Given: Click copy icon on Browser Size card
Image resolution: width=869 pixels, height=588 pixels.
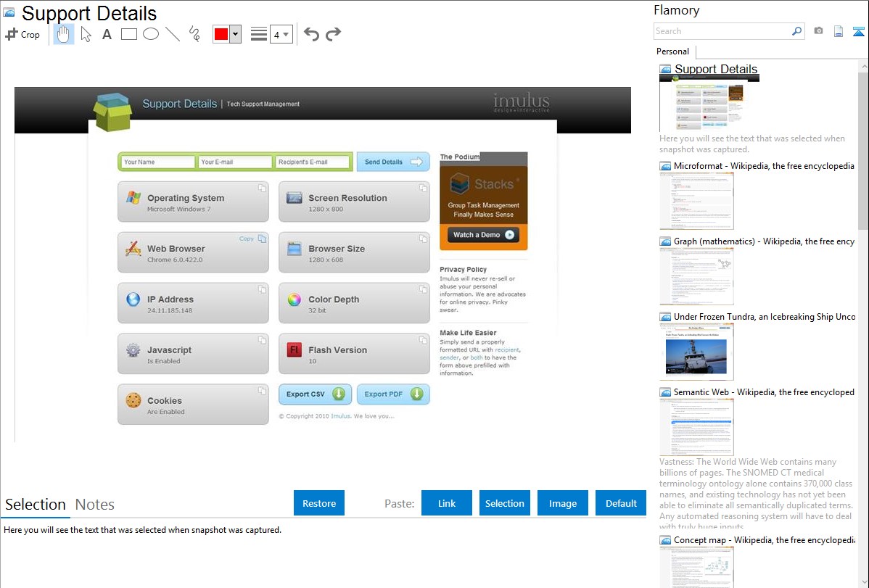Looking at the screenshot, I should coord(424,239).
